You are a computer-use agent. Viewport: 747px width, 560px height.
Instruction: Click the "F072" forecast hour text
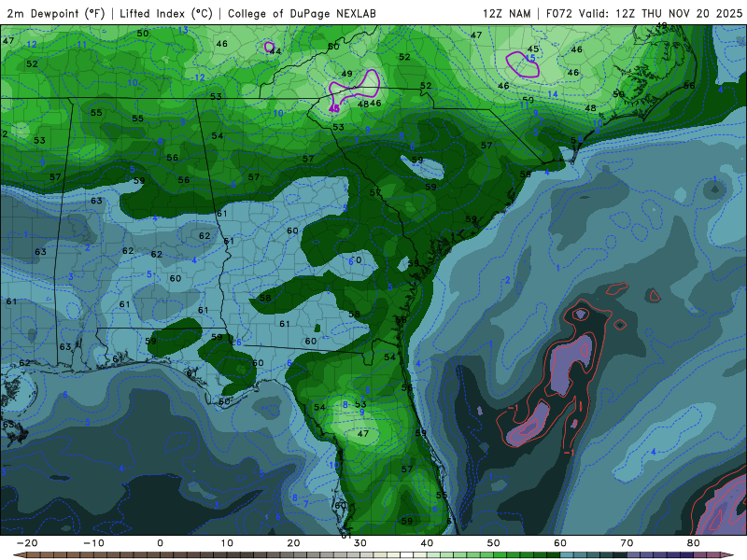point(558,13)
